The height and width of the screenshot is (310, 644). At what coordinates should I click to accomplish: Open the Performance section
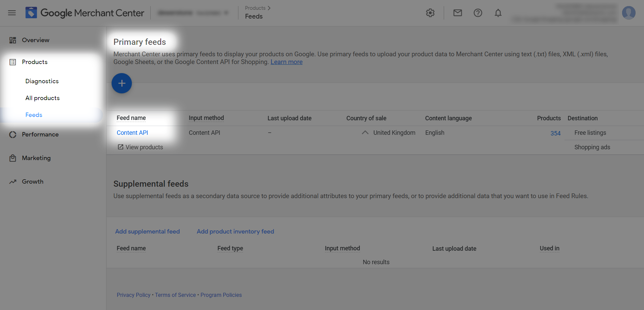(x=40, y=134)
